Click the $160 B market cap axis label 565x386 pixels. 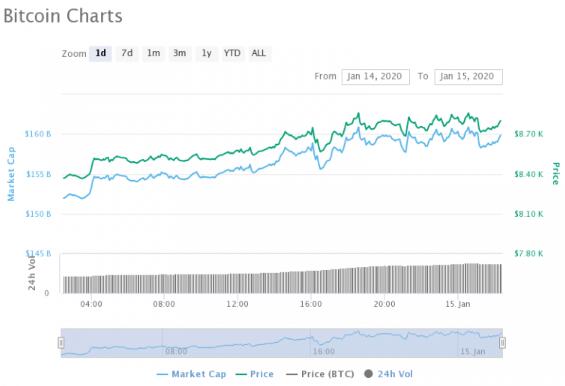tap(38, 134)
